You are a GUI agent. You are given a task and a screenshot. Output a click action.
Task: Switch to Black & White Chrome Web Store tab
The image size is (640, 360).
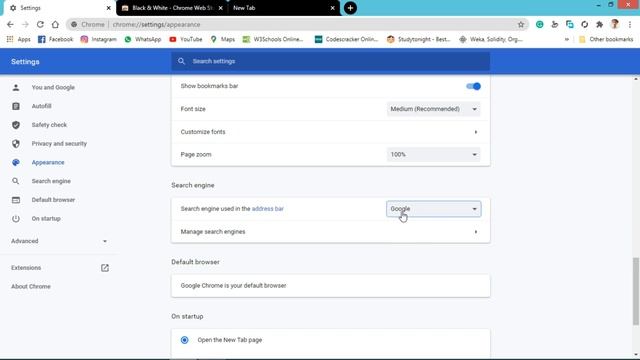point(172,8)
